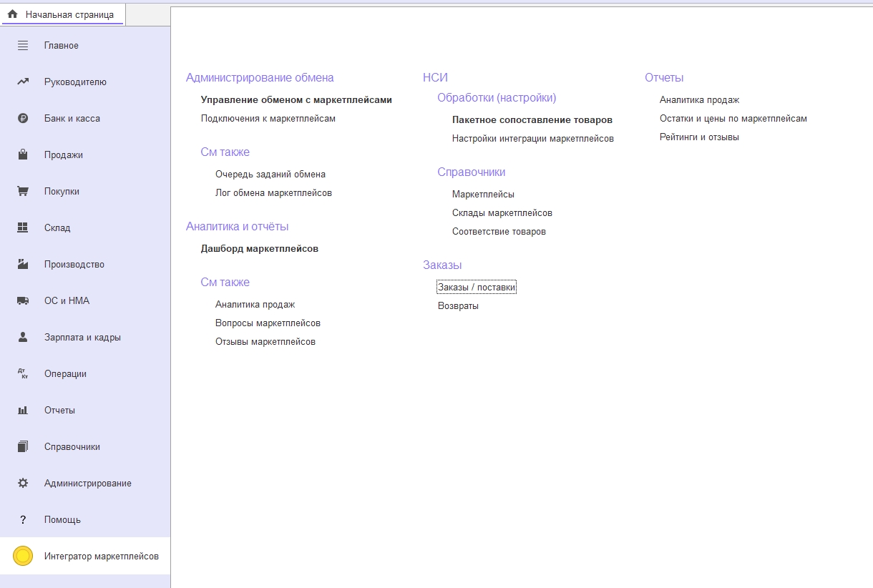Switch to the Начальная страница tab
Screen dimensions: 873x588
(x=63, y=14)
